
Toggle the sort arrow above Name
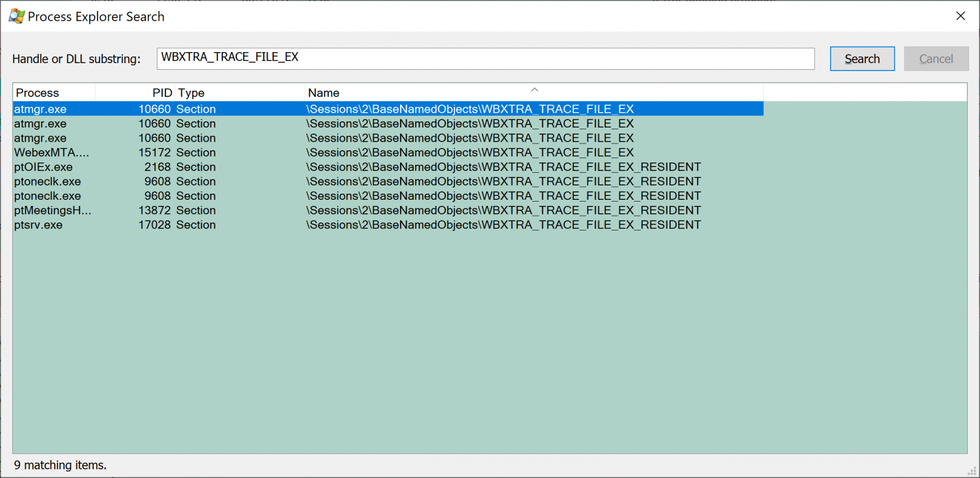(534, 89)
